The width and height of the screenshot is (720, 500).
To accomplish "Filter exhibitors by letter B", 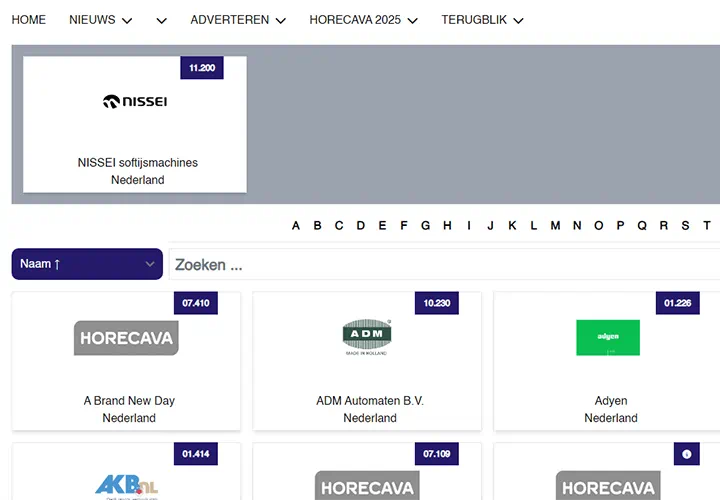I will [317, 225].
